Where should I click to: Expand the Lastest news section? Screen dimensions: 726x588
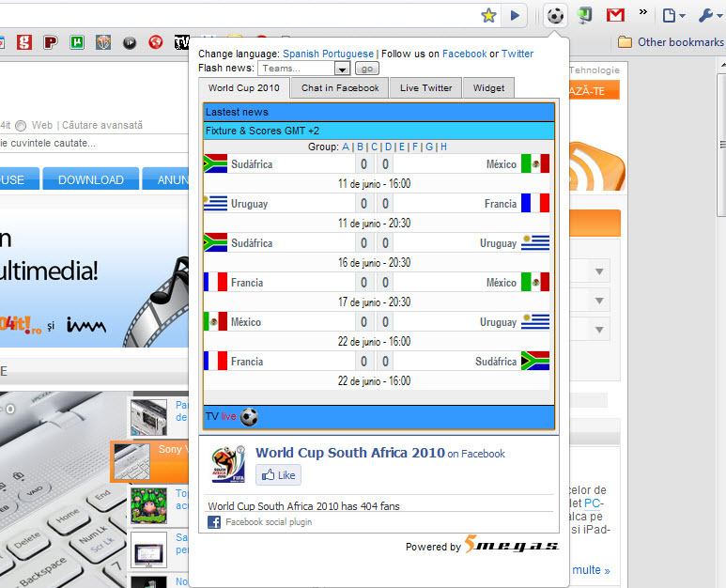click(378, 112)
